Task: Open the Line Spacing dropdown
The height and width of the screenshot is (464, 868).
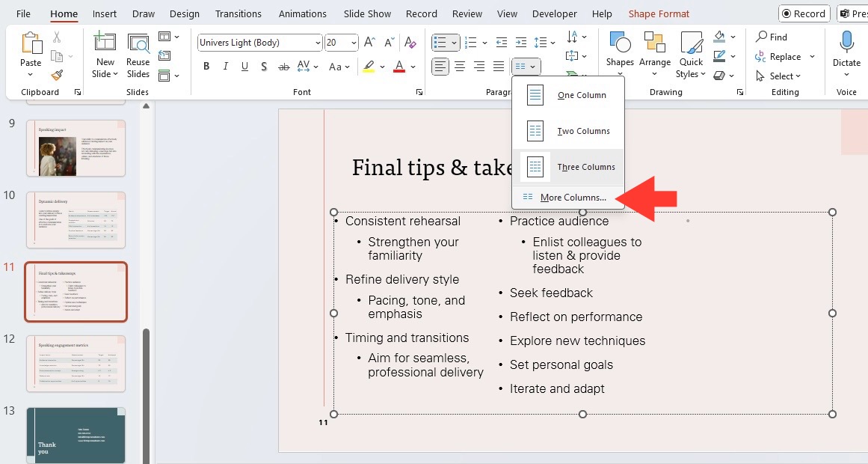Action: pyautogui.click(x=544, y=42)
